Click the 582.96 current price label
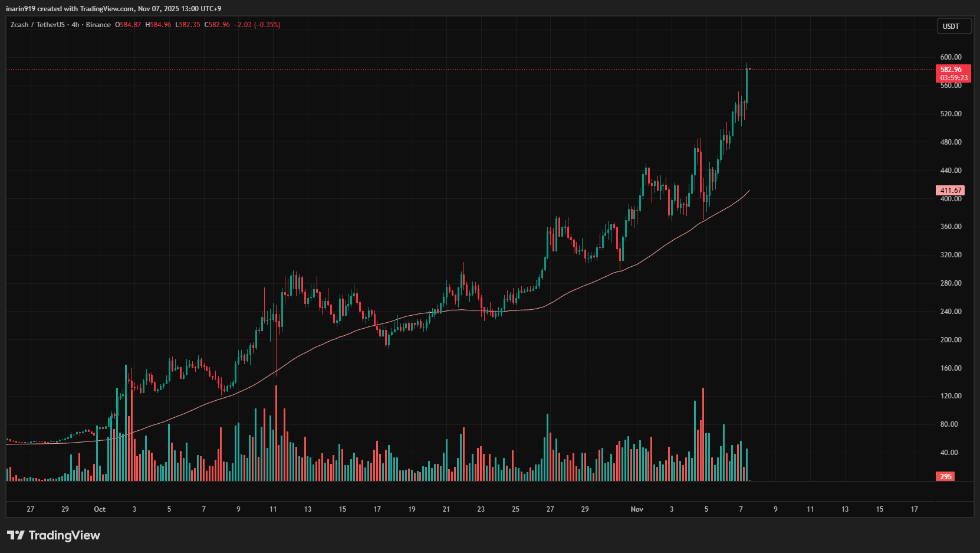 (x=952, y=70)
